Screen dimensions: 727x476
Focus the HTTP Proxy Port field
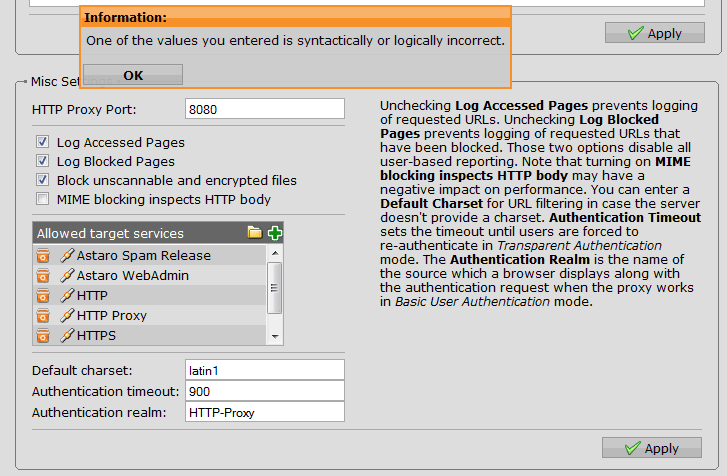pos(265,108)
